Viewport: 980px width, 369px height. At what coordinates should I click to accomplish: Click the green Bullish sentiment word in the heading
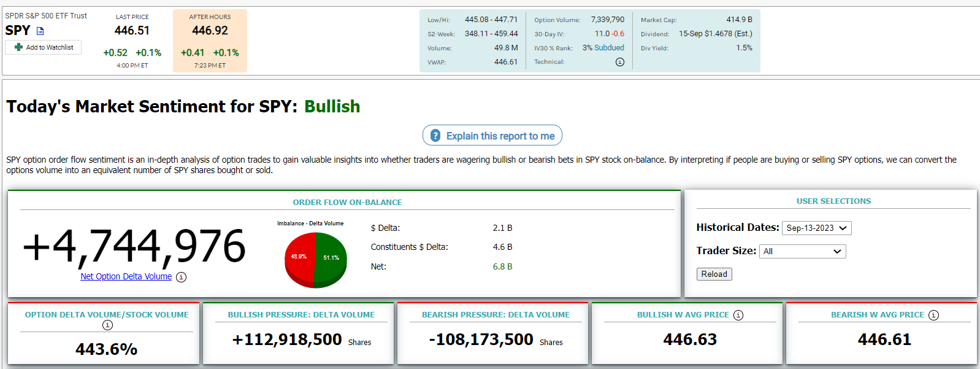pos(332,107)
